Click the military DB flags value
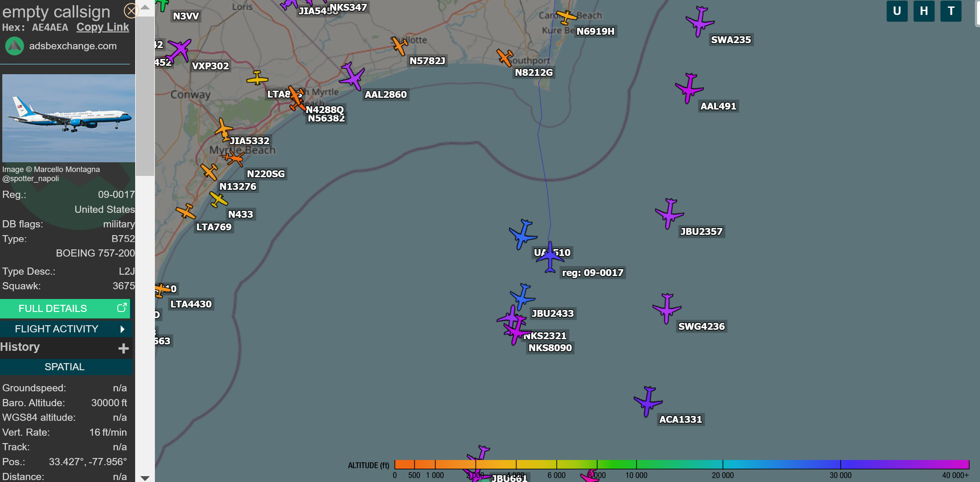 (119, 224)
